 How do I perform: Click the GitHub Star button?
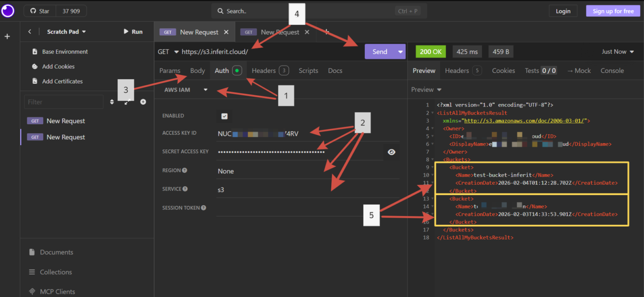coord(40,11)
